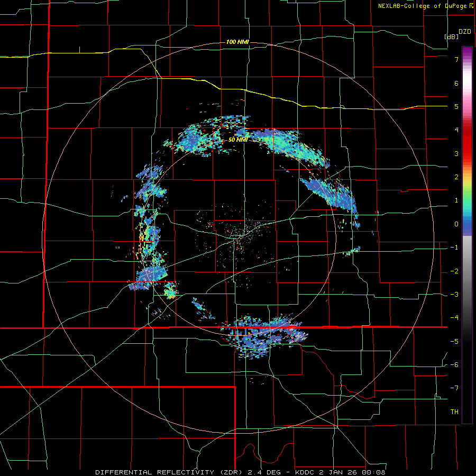This screenshot has height=476, width=476.
Task: Click the TH label on the legend
Action: (454, 412)
